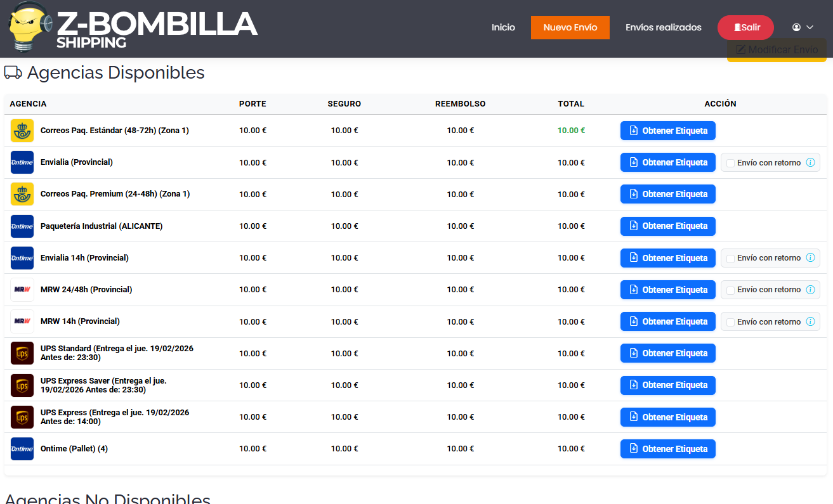Open the Envíos realizados page
This screenshot has width=833, height=504.
(x=663, y=27)
